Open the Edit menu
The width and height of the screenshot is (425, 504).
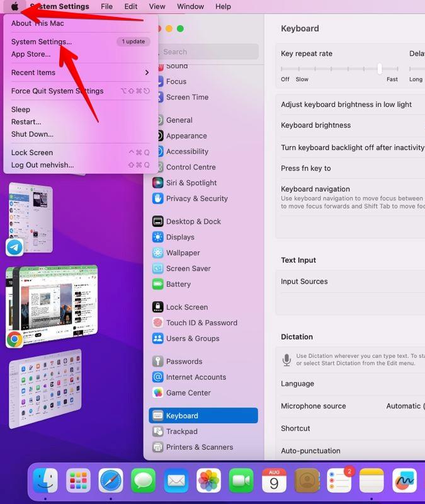[131, 6]
